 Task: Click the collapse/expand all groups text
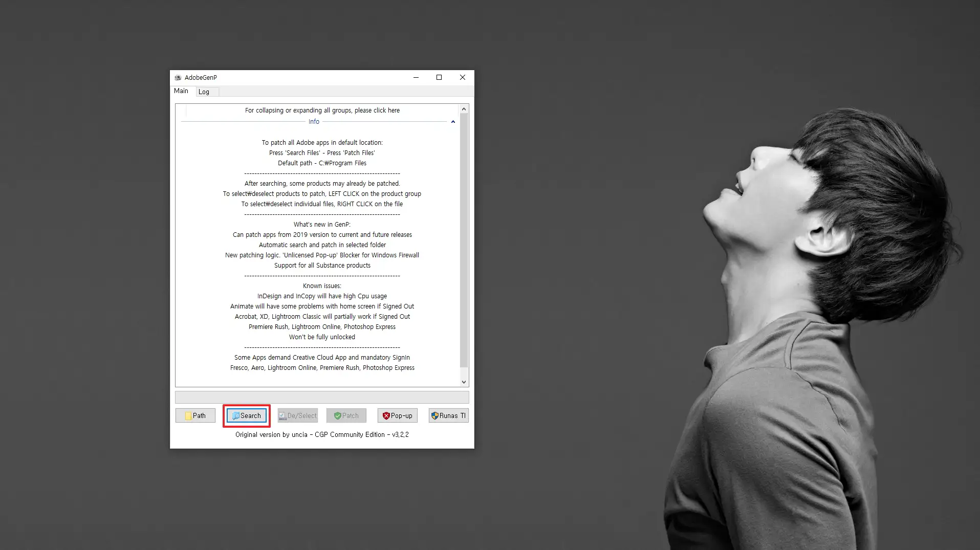(322, 110)
